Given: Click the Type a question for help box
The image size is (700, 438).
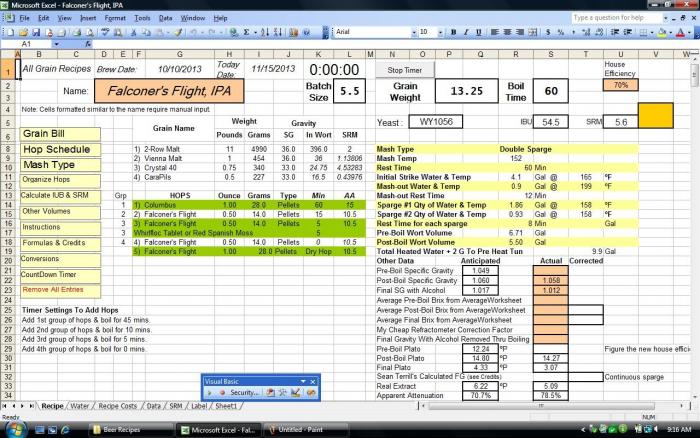Looking at the screenshot, I should click(616, 18).
